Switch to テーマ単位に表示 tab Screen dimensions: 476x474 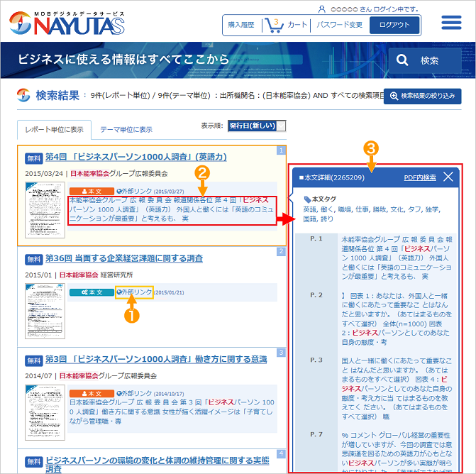tap(126, 130)
